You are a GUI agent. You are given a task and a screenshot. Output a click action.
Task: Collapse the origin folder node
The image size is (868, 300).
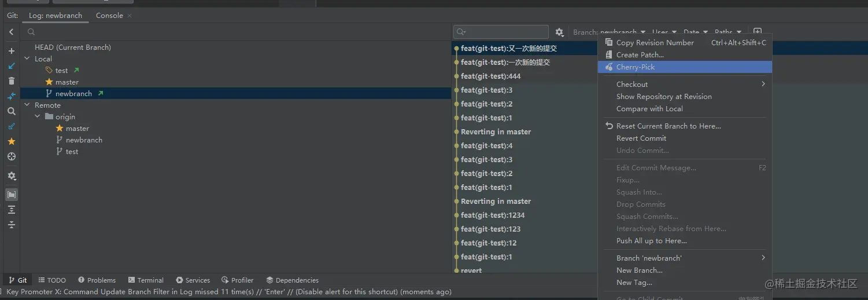tap(38, 117)
